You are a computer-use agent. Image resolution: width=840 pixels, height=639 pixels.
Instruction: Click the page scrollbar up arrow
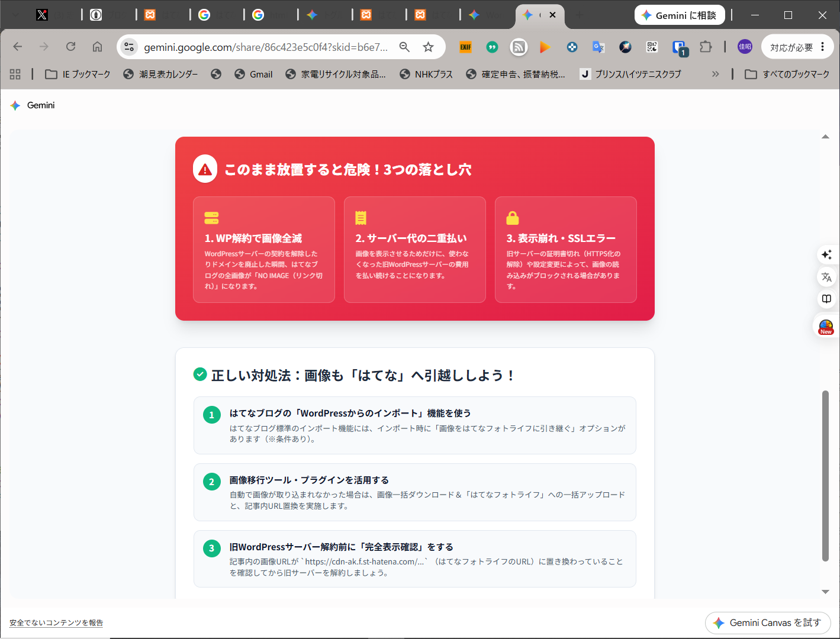[825, 137]
